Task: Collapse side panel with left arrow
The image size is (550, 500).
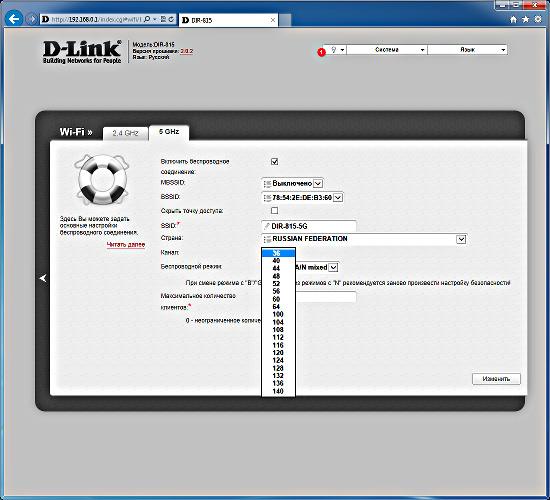Action: (x=43, y=278)
